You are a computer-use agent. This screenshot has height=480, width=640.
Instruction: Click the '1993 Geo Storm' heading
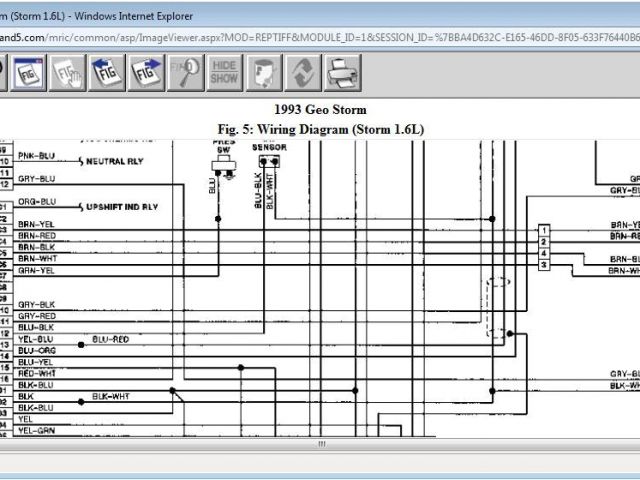[319, 110]
